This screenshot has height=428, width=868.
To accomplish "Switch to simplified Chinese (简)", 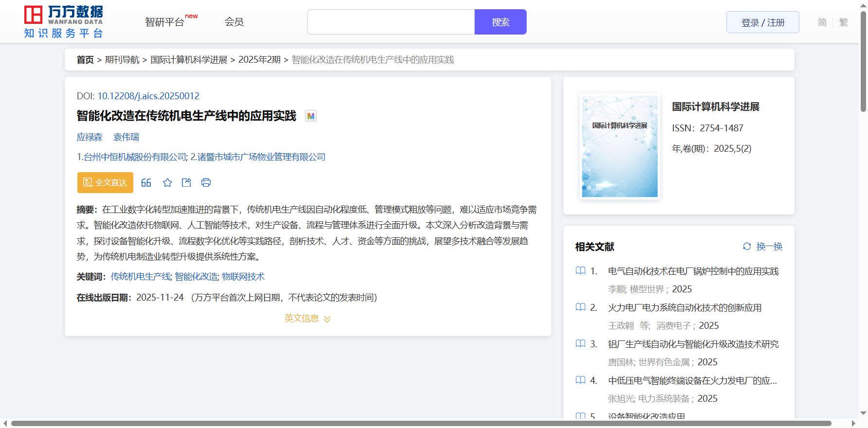I will point(822,22).
